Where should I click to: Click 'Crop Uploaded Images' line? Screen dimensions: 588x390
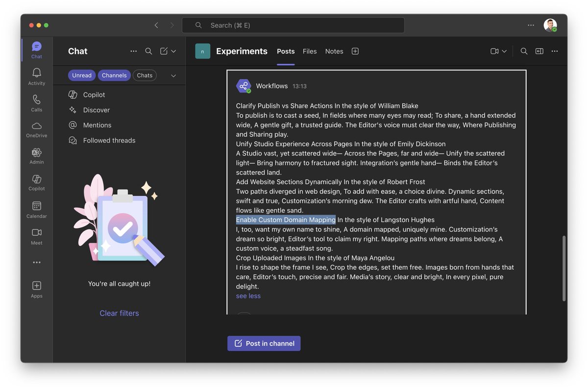tap(315, 258)
